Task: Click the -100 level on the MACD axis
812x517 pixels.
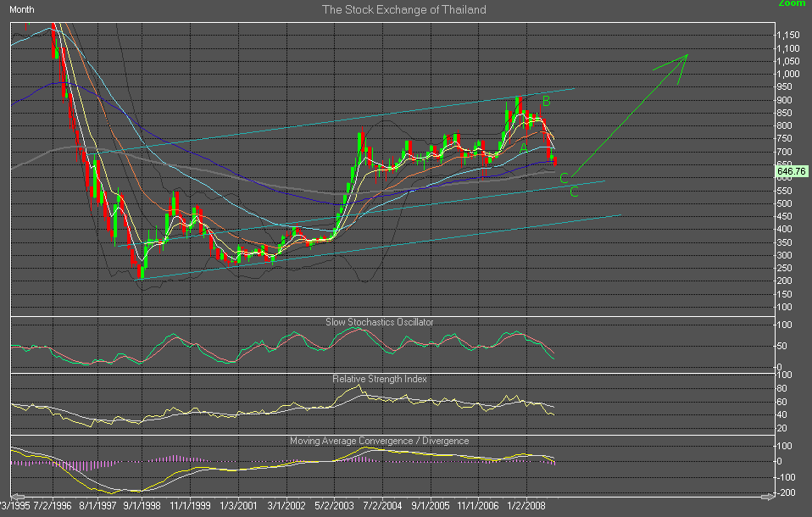Action: (785, 477)
